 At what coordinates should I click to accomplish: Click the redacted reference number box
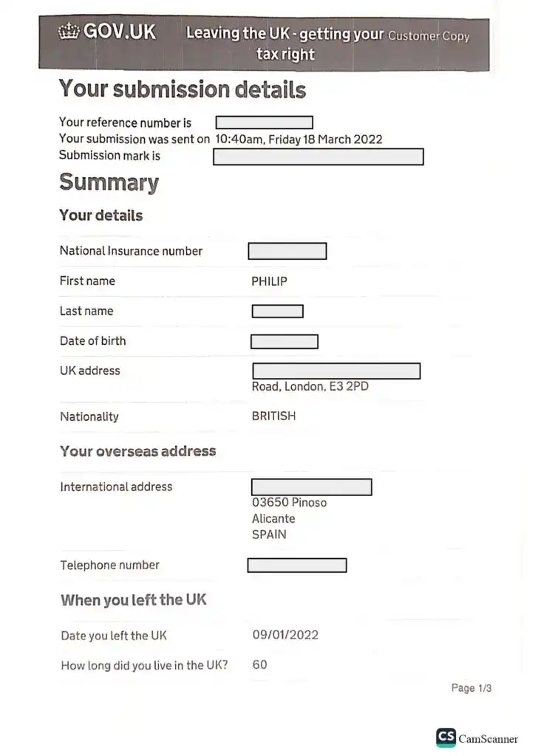click(264, 123)
